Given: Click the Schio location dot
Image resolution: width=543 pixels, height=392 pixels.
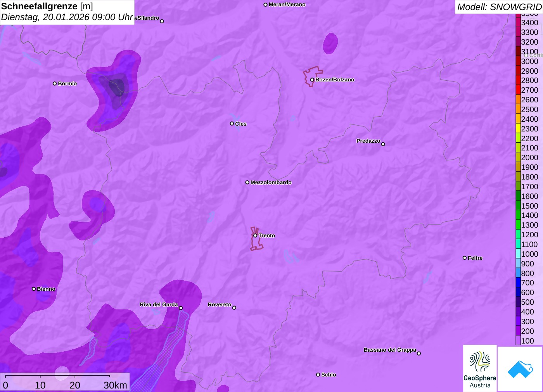Looking at the screenshot, I should pyautogui.click(x=318, y=375).
